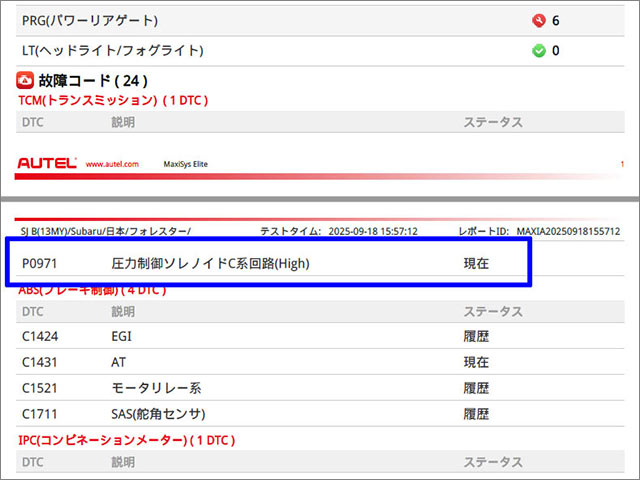Expand the TCM(トランスミッション) DTC section
640x480 pixels.
point(112,100)
